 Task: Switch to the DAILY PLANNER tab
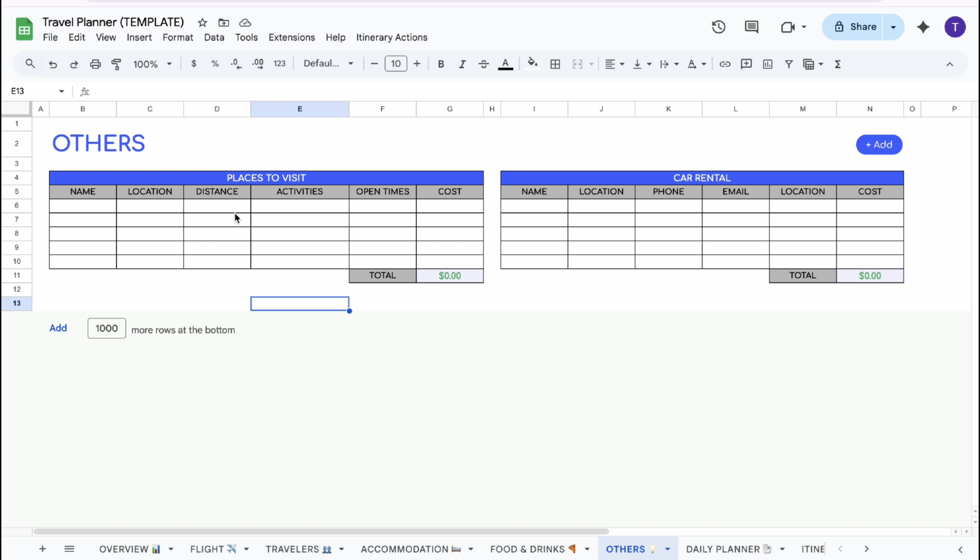tap(723, 549)
